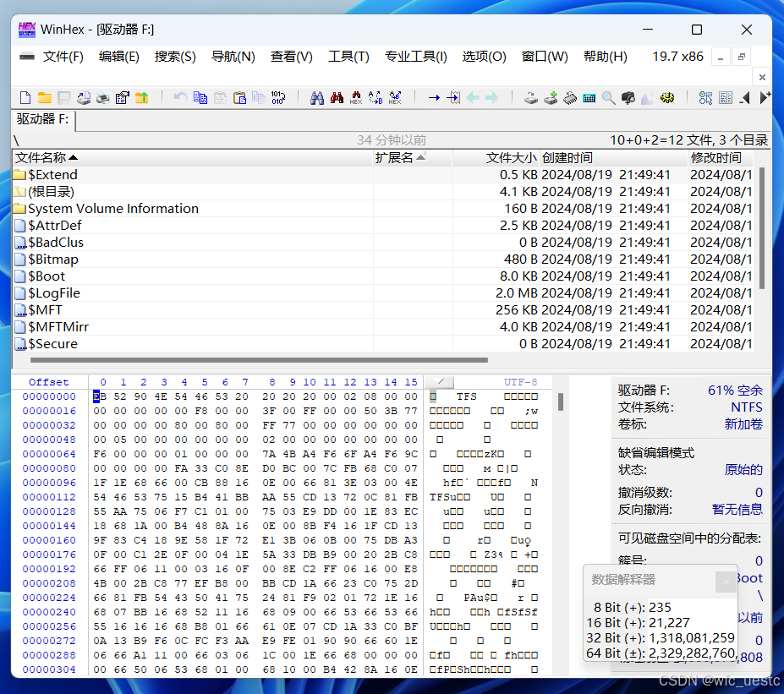
Task: Open the 工具(T) menu
Action: click(x=348, y=57)
